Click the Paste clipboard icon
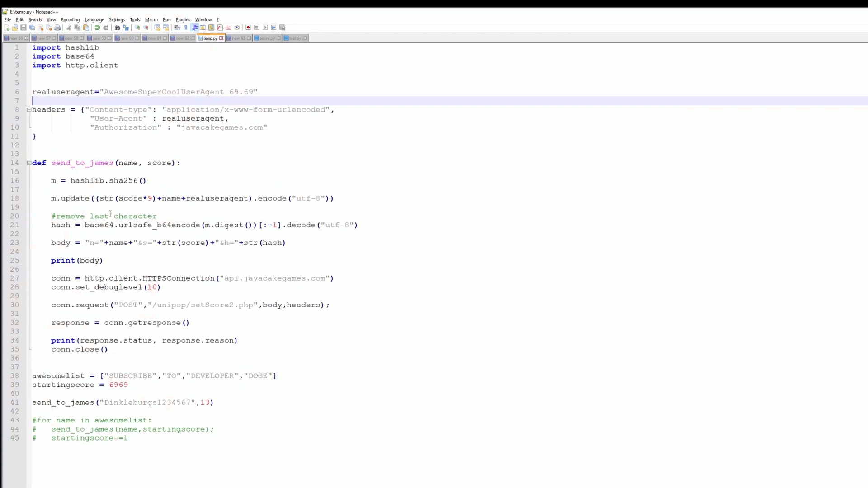 pos(86,28)
